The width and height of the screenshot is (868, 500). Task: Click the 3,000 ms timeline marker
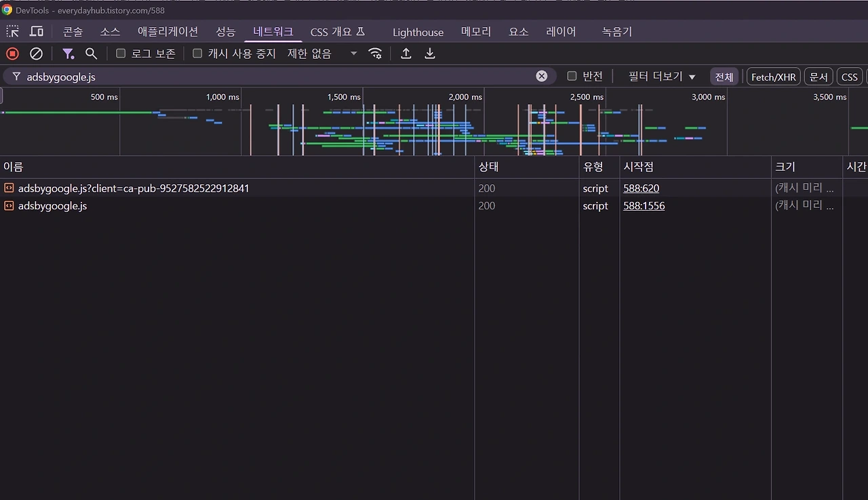pos(708,97)
